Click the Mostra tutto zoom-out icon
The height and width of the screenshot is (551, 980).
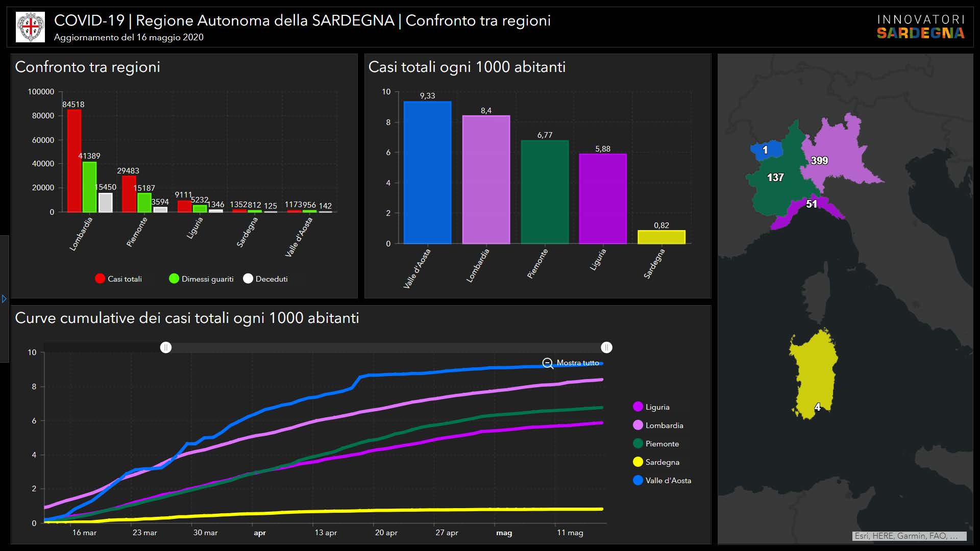click(548, 363)
